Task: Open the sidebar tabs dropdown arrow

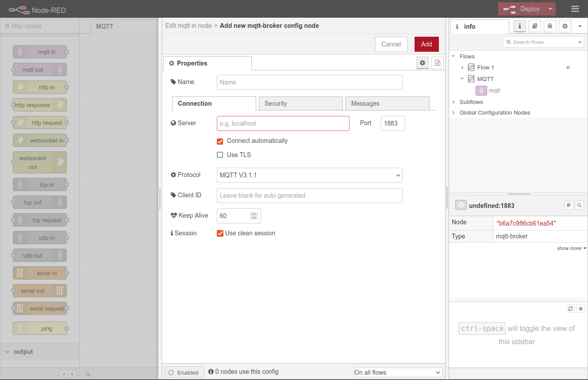Action: pos(580,26)
